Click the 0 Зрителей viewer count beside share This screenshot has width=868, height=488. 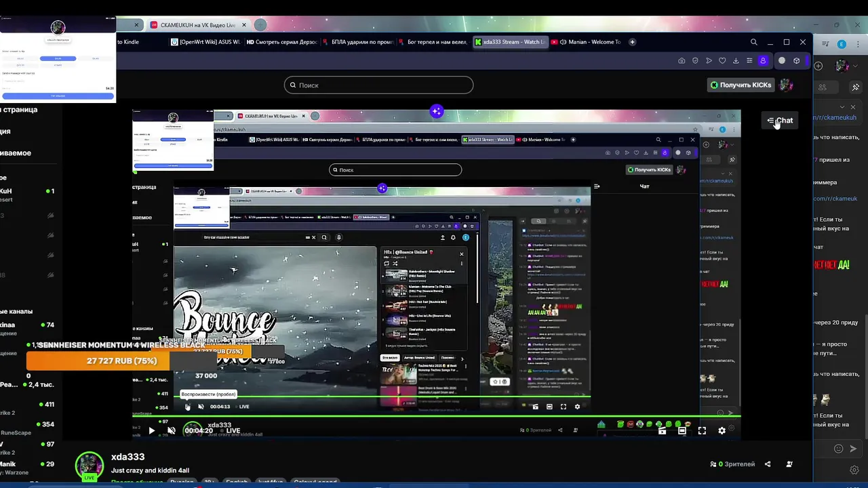click(x=732, y=464)
